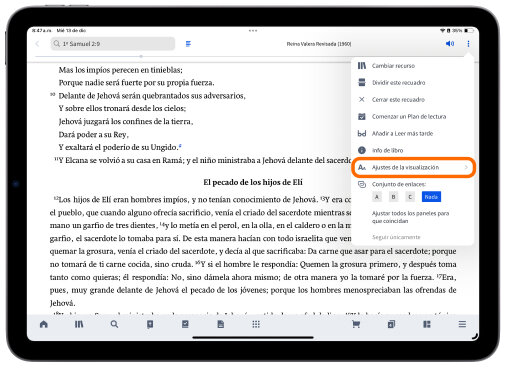The image size is (506, 368).
Task: Tap the Search magnifier in bottom bar
Action: [x=114, y=324]
